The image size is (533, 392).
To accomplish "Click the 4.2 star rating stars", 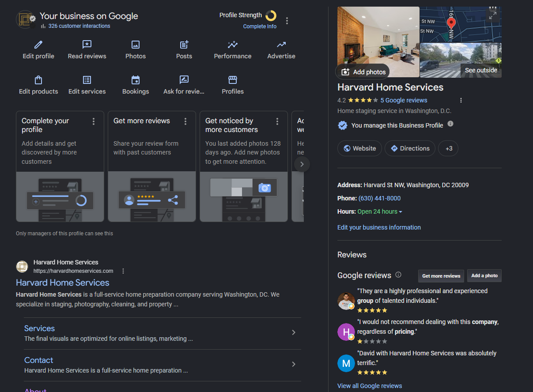I will pyautogui.click(x=363, y=100).
